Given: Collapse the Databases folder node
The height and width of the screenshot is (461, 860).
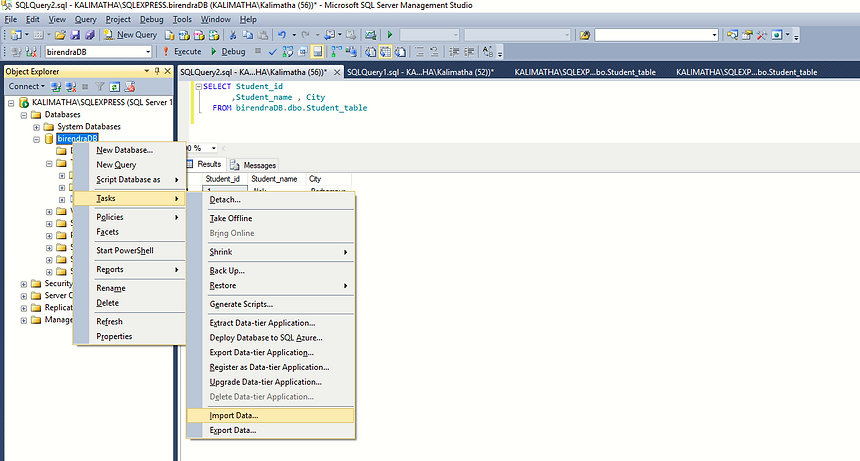Looking at the screenshot, I should tap(24, 115).
